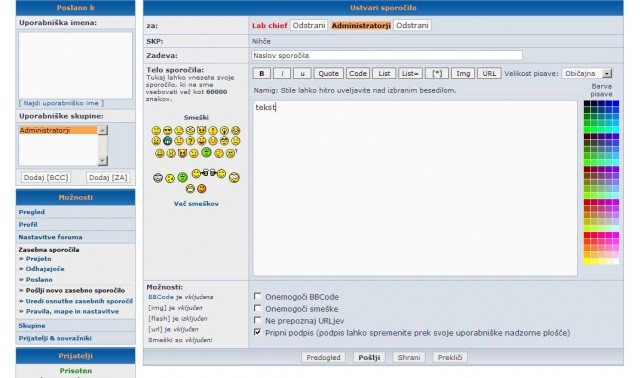Apply underline with the u button
This screenshot has width=640, height=378.
tap(302, 73)
